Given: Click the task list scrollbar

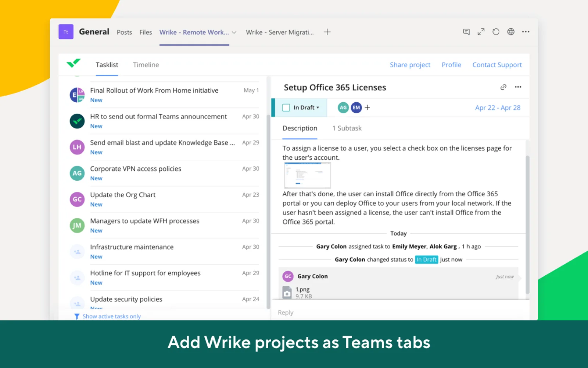Looking at the screenshot, I should point(268,212).
